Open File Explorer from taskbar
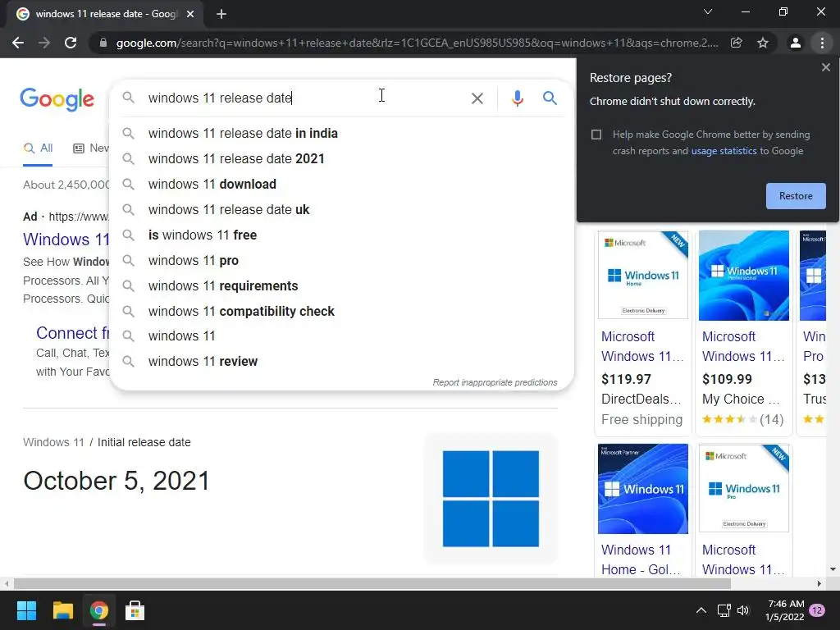This screenshot has height=630, width=840. pos(62,610)
